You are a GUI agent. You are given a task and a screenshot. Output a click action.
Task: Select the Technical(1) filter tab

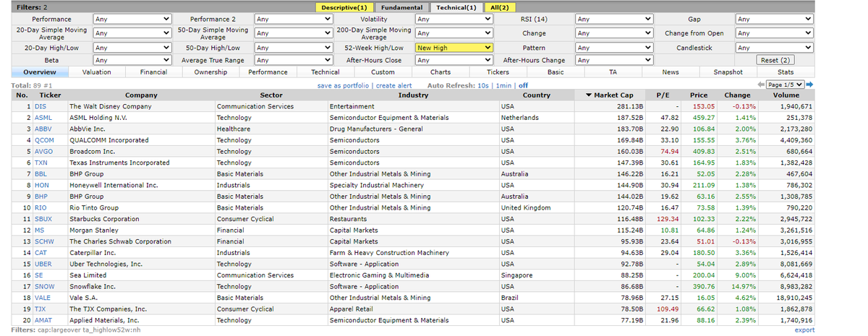click(x=456, y=7)
